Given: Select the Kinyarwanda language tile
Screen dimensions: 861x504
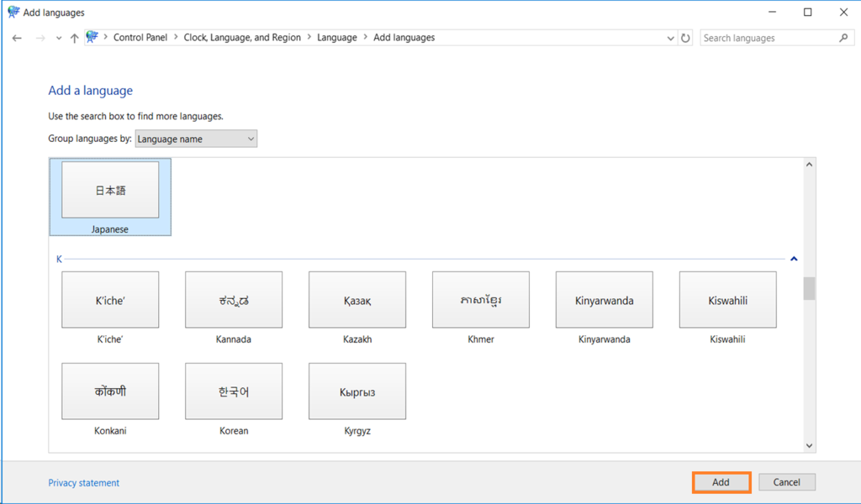Looking at the screenshot, I should tap(604, 307).
